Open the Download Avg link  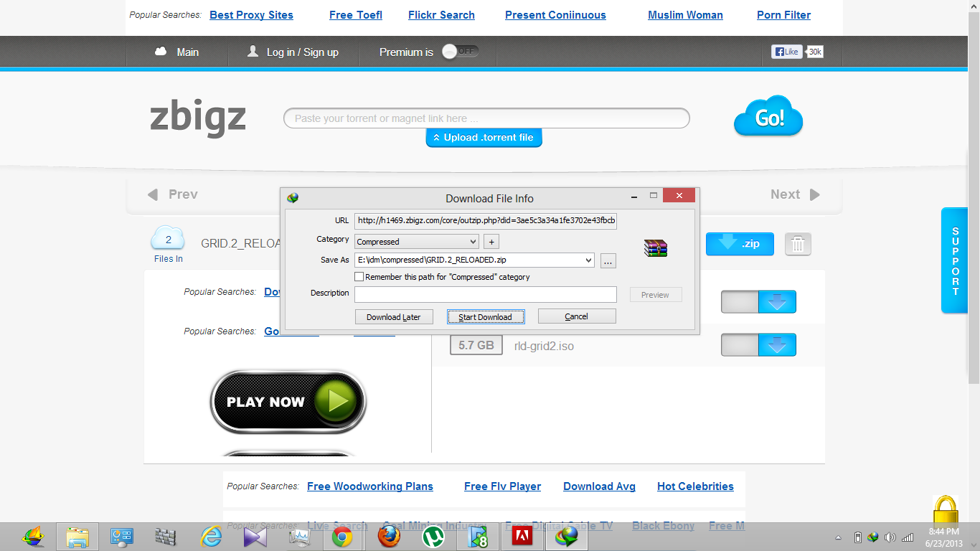(599, 486)
